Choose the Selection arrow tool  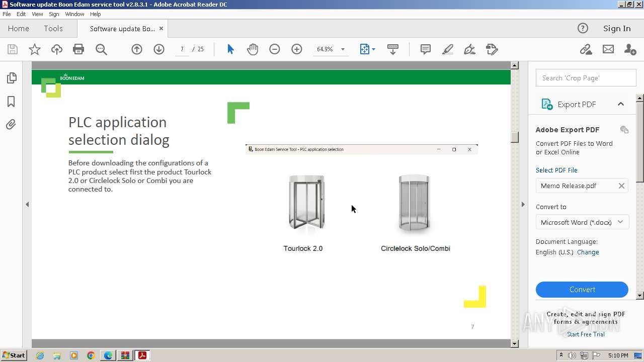pos(230,49)
